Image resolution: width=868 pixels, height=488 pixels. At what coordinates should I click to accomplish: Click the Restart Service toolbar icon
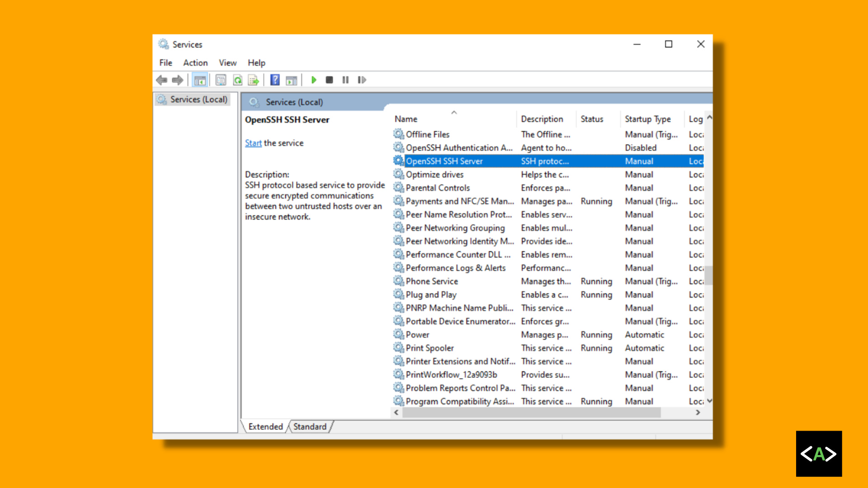pos(362,80)
